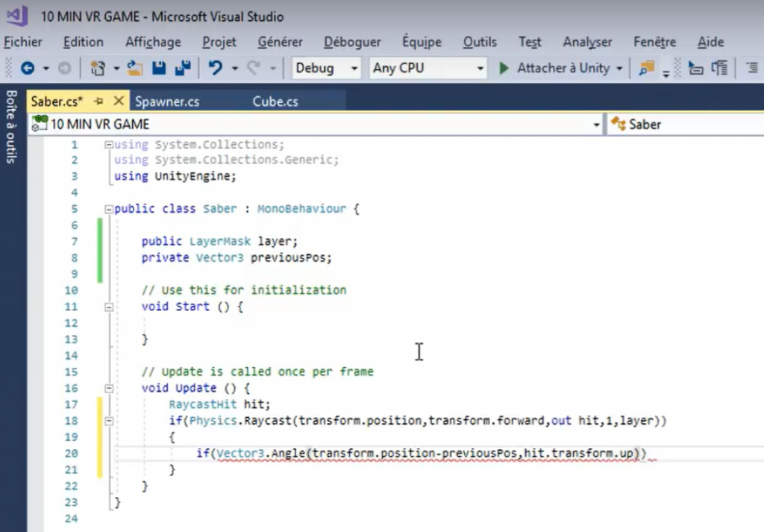Open the Boîte à outils side panel
This screenshot has height=532, width=764.
coord(11,127)
